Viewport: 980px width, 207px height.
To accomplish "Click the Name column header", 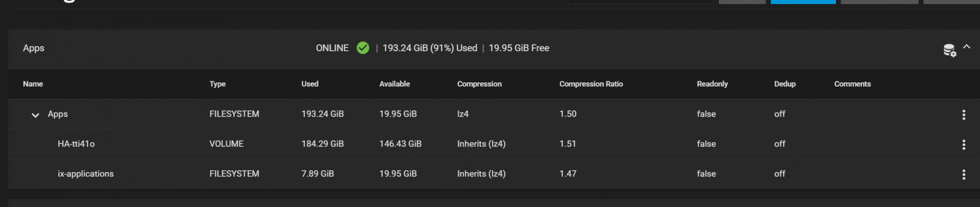I will (33, 84).
